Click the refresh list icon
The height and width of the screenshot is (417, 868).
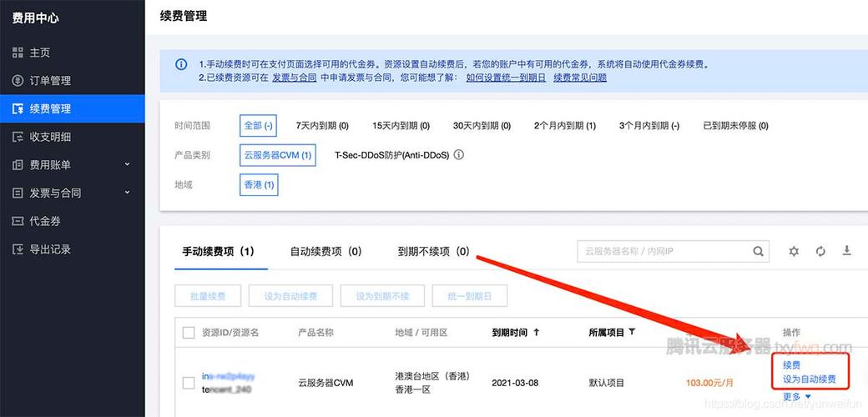tap(820, 252)
